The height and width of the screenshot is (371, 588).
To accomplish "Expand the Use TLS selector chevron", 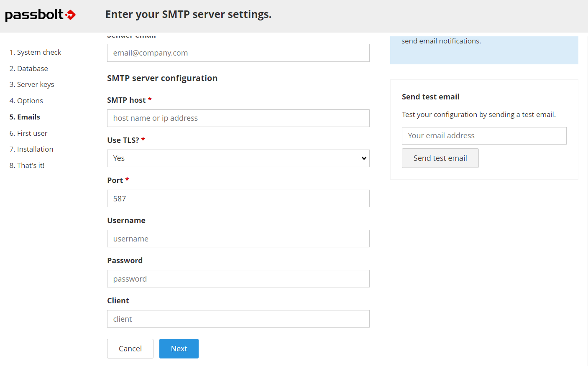I will (363, 158).
